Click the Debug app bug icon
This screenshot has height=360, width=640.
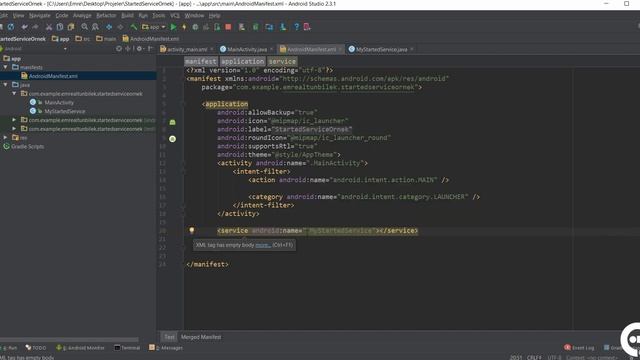point(195,27)
